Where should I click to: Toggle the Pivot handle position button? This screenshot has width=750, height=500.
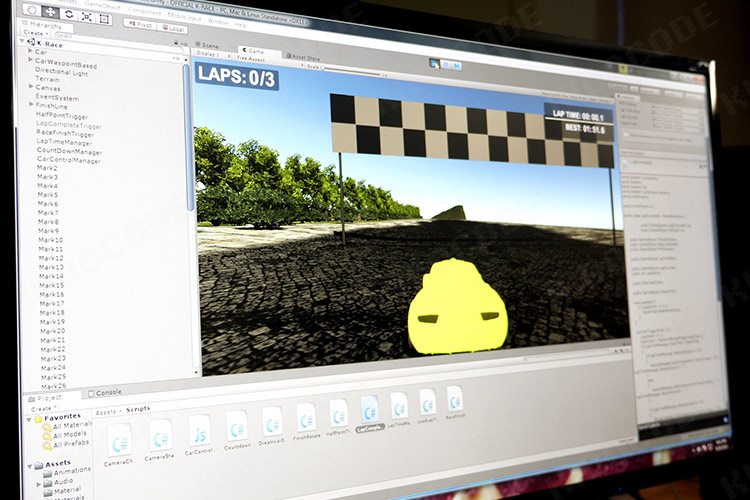point(140,24)
